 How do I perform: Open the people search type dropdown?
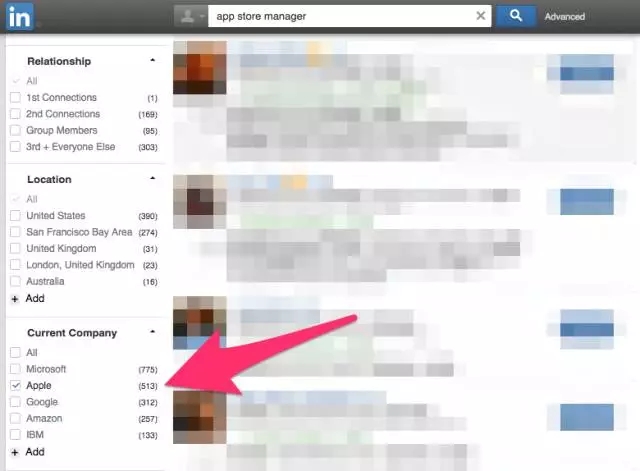coord(190,16)
